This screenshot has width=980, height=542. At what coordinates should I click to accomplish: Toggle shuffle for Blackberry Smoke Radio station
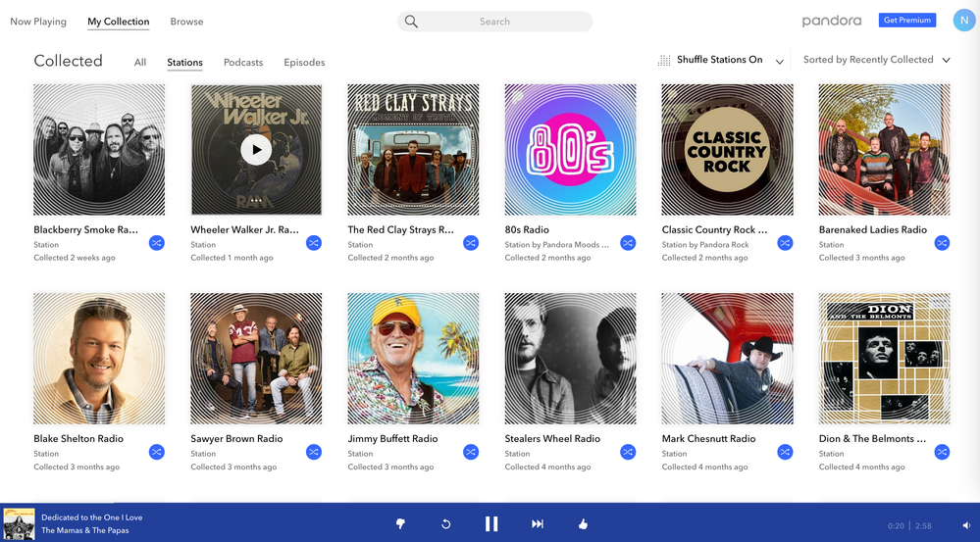tap(157, 243)
